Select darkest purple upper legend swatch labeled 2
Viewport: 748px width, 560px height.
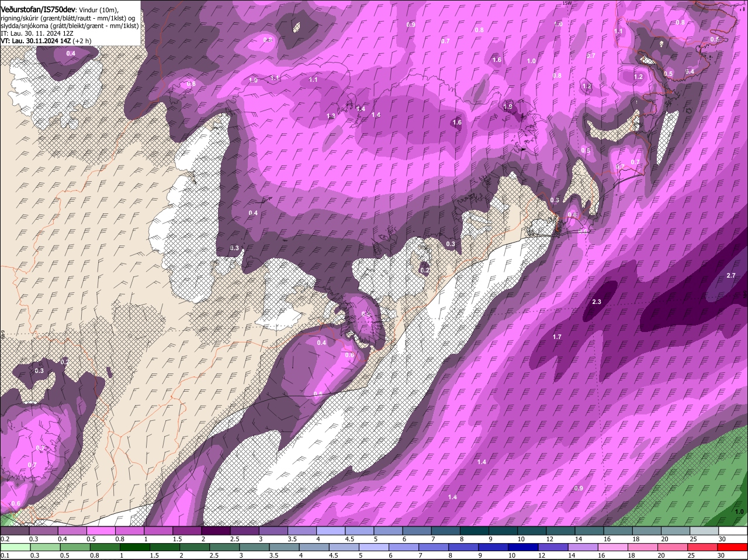[x=216, y=531]
